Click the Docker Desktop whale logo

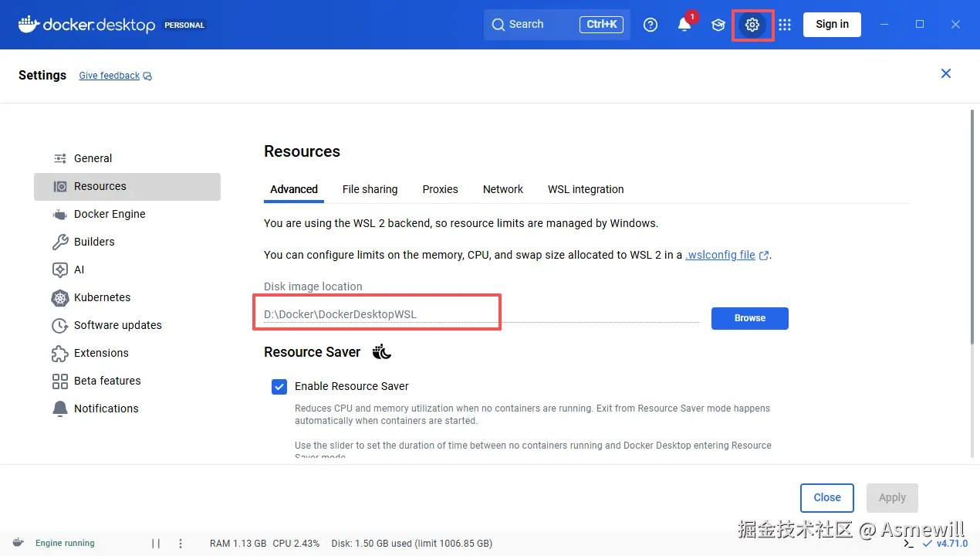(29, 24)
